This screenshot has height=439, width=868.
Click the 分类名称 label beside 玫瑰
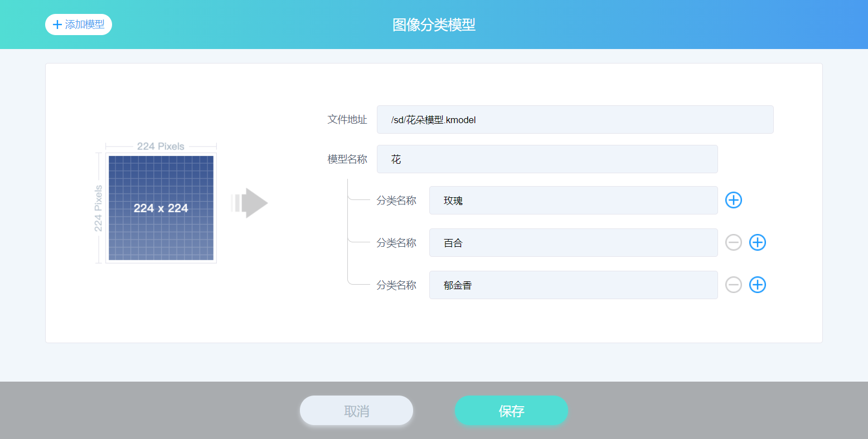396,201
